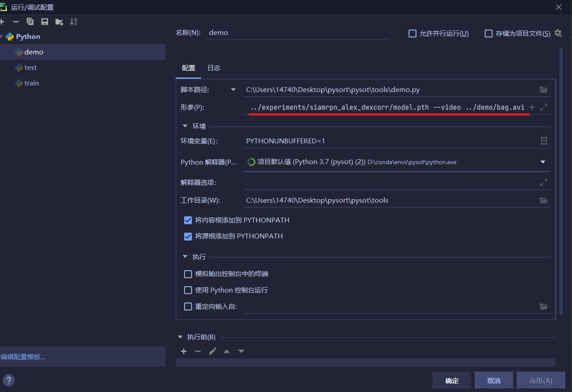The image size is (572, 392).
Task: Edit the before-launch task with pencil
Action: (x=213, y=351)
